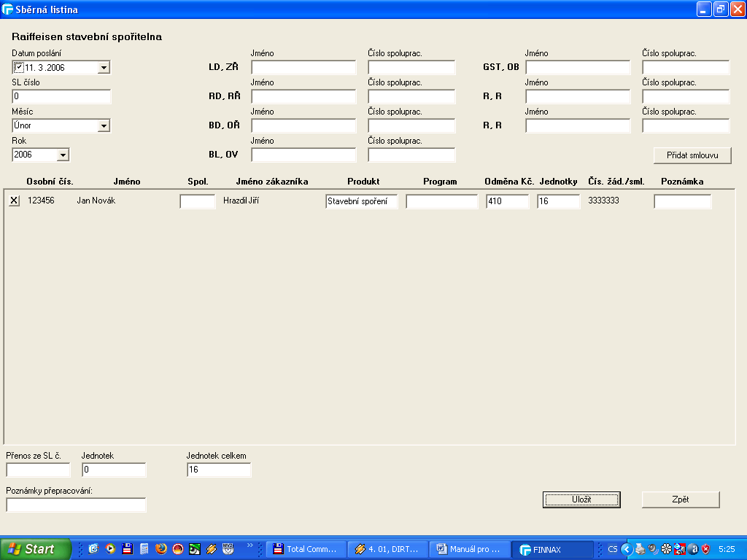
Task: Focus the BL, OV Jméno input
Action: 303,155
